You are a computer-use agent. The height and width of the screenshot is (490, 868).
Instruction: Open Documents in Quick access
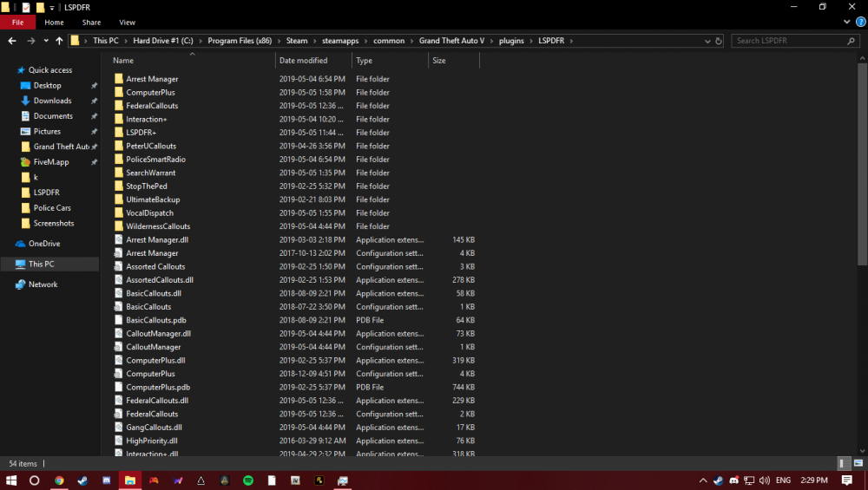(x=53, y=116)
